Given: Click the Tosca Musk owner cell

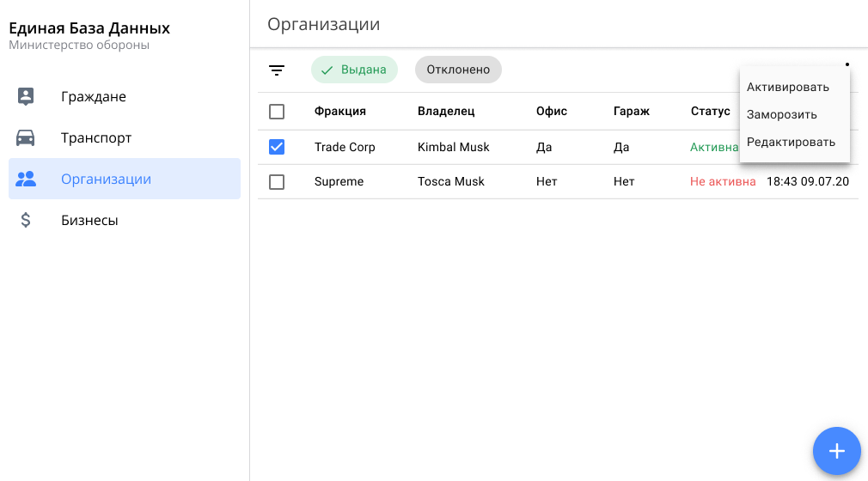Looking at the screenshot, I should 450,181.
